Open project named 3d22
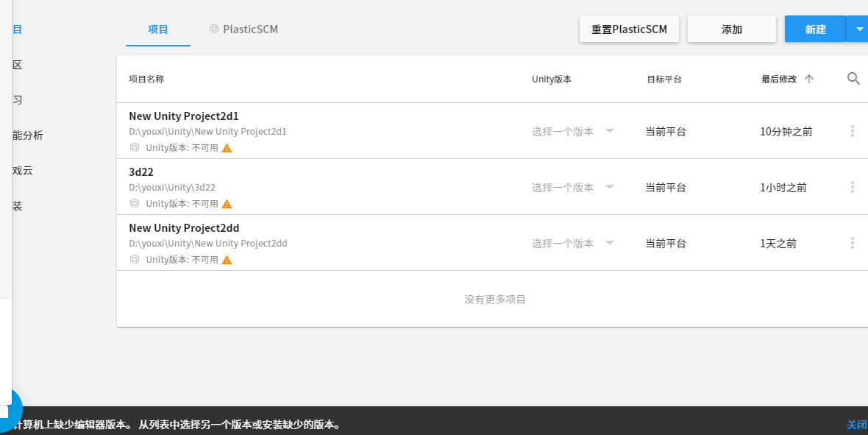The width and height of the screenshot is (868, 435). (141, 172)
